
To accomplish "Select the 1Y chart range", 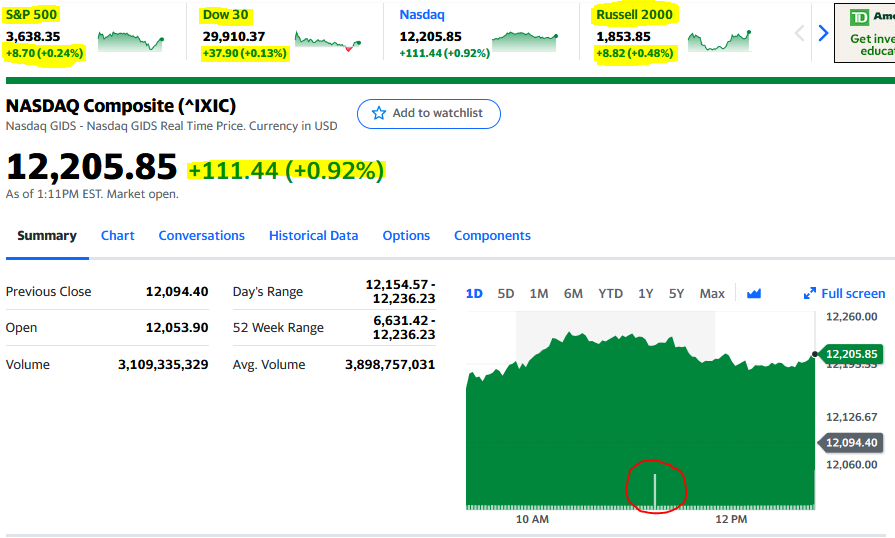I will coord(646,293).
